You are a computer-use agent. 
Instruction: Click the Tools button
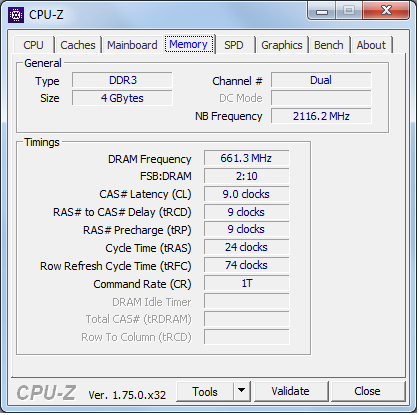pyautogui.click(x=205, y=391)
